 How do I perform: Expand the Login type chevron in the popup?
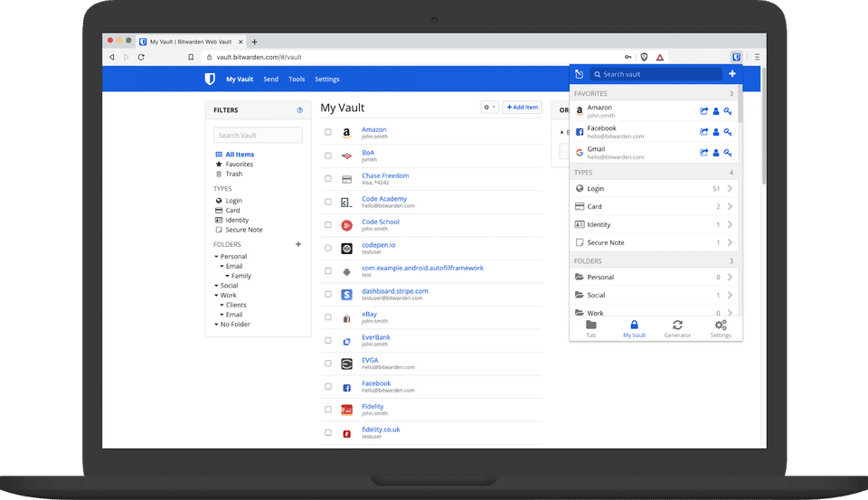pyautogui.click(x=731, y=188)
